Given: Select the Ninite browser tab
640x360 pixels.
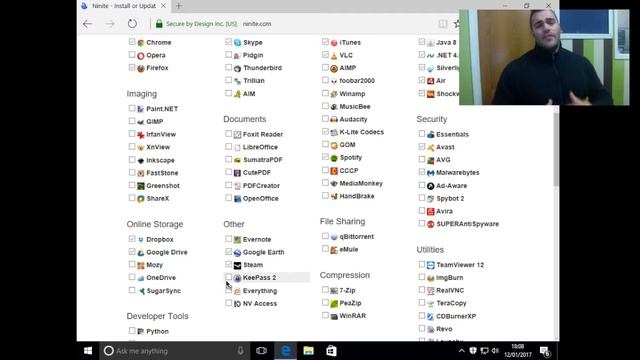Looking at the screenshot, I should 124,6.
